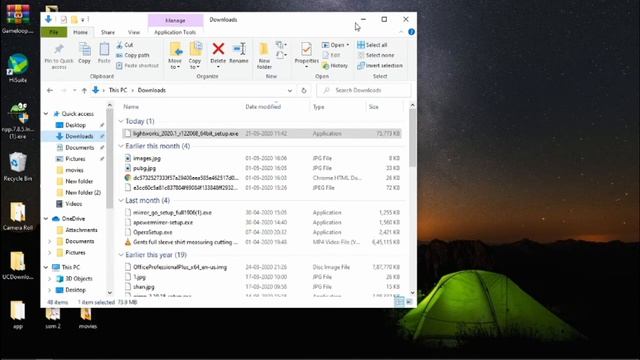
Task: Click Select all in ribbon
Action: click(372, 45)
